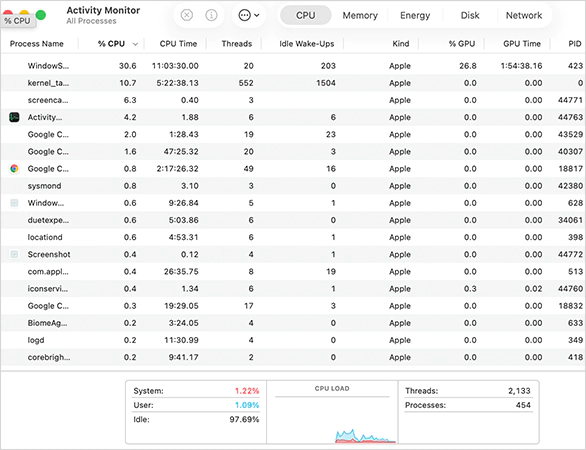Click the Google Chrome colored icon
Viewport: 586px width, 450px height.
(x=14, y=169)
